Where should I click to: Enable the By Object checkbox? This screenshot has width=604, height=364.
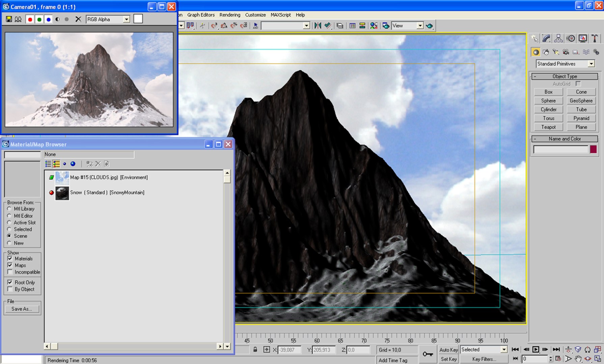click(x=10, y=289)
